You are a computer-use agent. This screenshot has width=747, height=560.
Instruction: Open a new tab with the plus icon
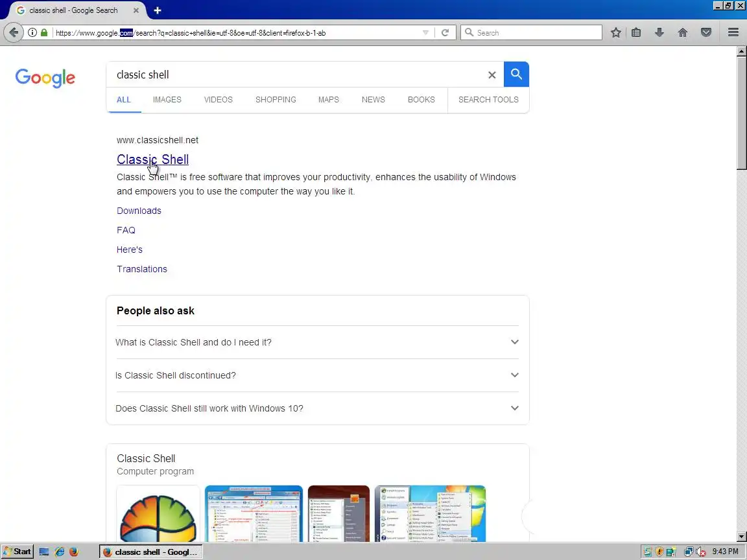(157, 10)
